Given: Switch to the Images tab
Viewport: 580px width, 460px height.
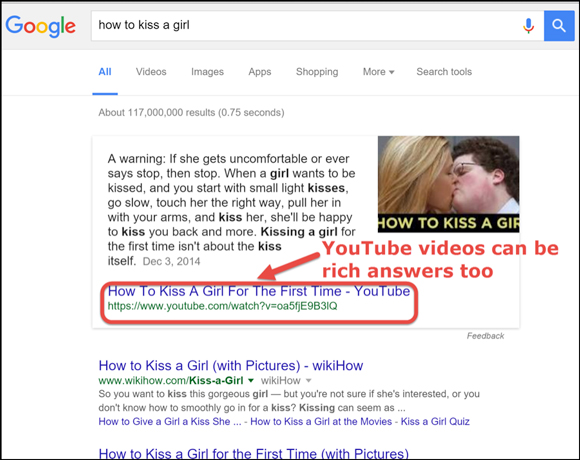Looking at the screenshot, I should point(207,72).
